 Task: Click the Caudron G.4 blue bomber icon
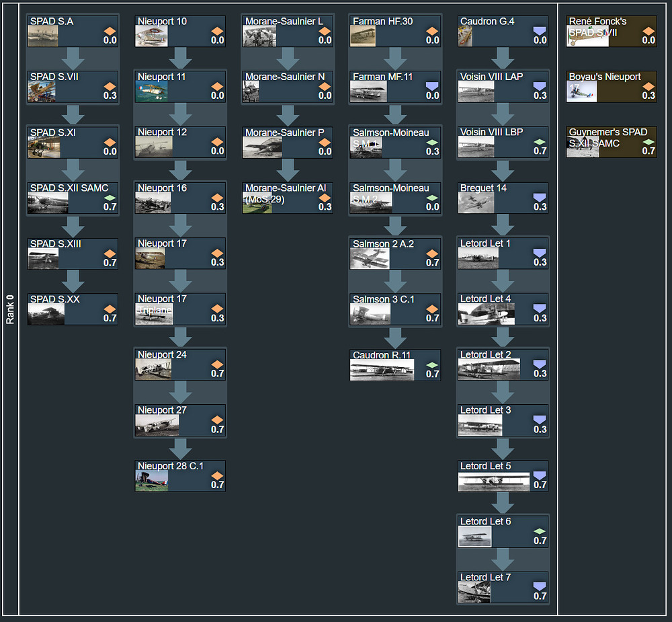click(x=540, y=31)
